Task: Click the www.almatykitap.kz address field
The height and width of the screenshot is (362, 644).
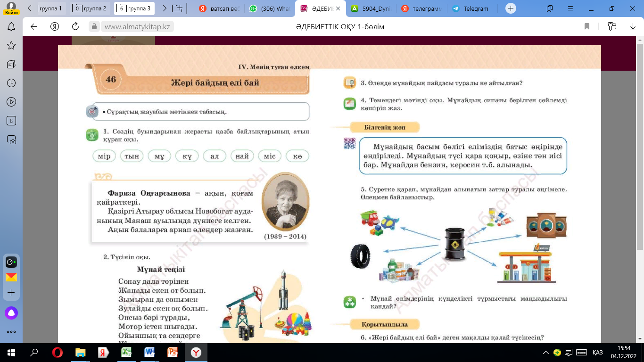Action: click(x=137, y=27)
